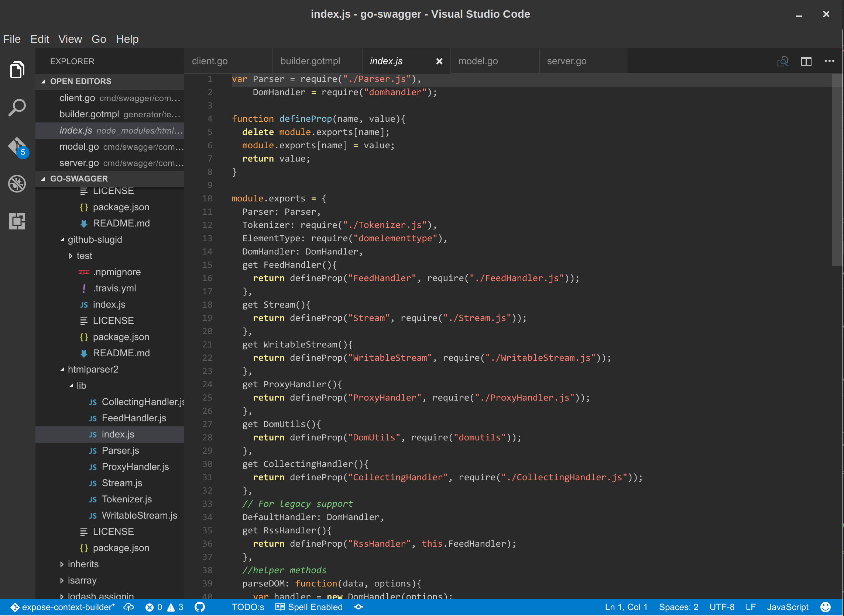Open the View menu
The width and height of the screenshot is (844, 616).
point(70,39)
